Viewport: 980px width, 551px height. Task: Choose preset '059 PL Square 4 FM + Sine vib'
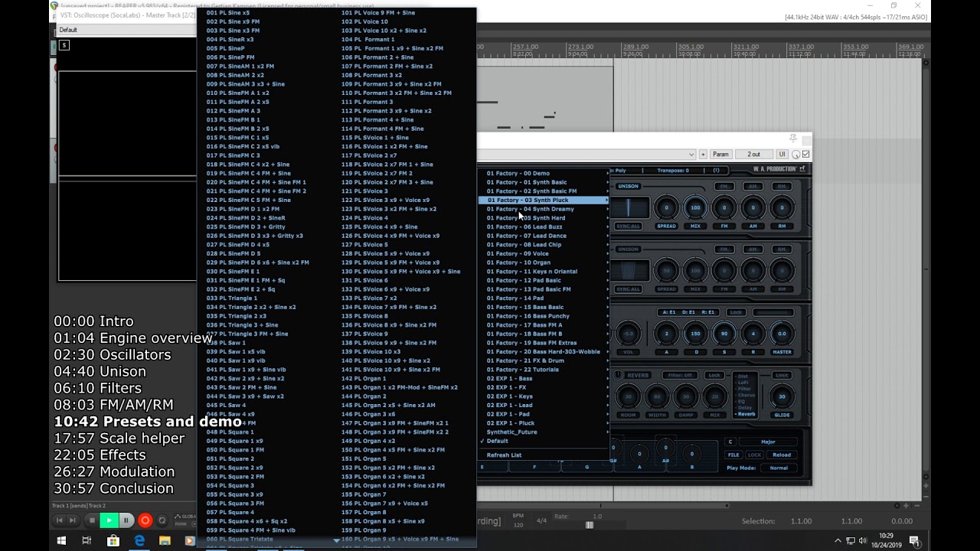click(x=250, y=530)
